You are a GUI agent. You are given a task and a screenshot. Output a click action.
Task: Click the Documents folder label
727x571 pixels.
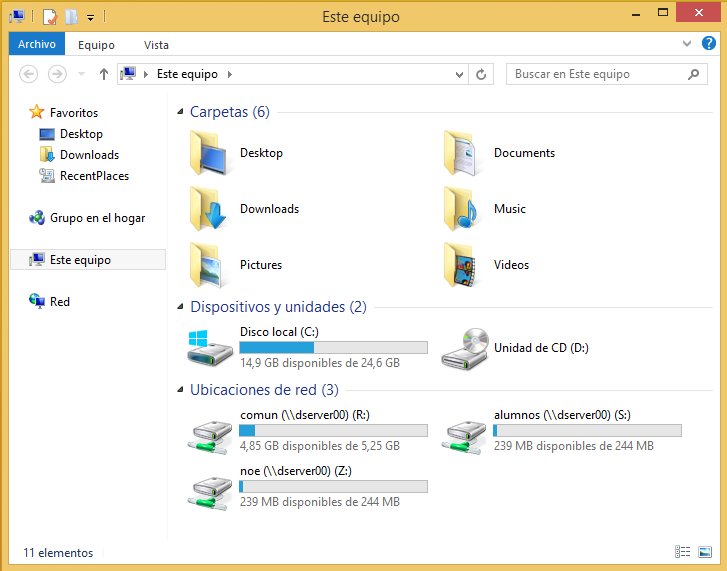click(524, 153)
